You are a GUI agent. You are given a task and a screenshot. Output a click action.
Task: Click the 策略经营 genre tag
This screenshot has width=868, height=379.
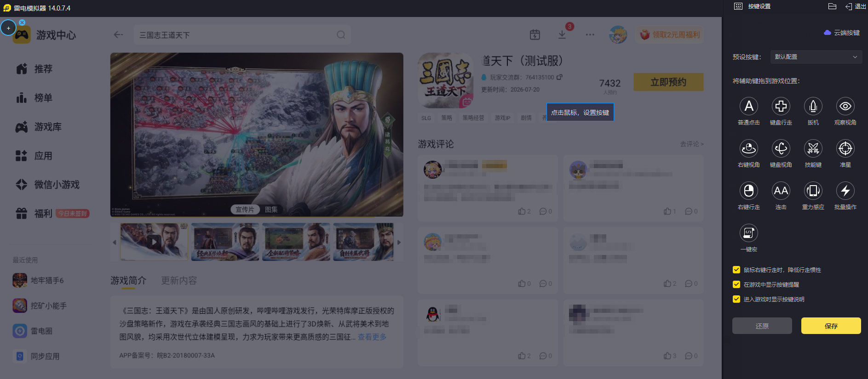[x=473, y=118]
